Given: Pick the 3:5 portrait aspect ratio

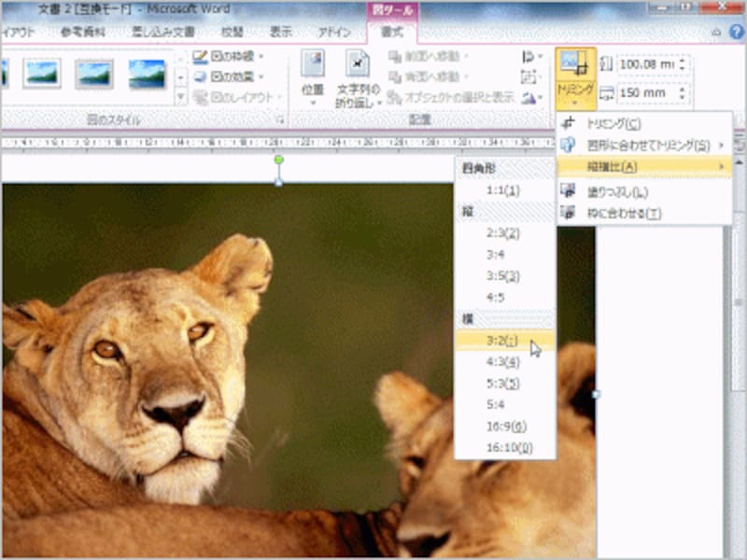Looking at the screenshot, I should point(505,276).
